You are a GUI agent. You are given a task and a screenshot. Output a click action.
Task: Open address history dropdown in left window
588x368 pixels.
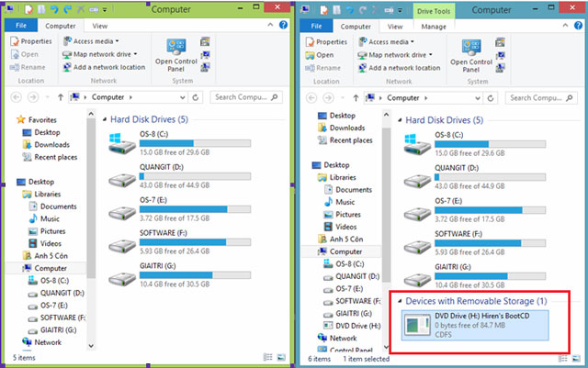(183, 97)
